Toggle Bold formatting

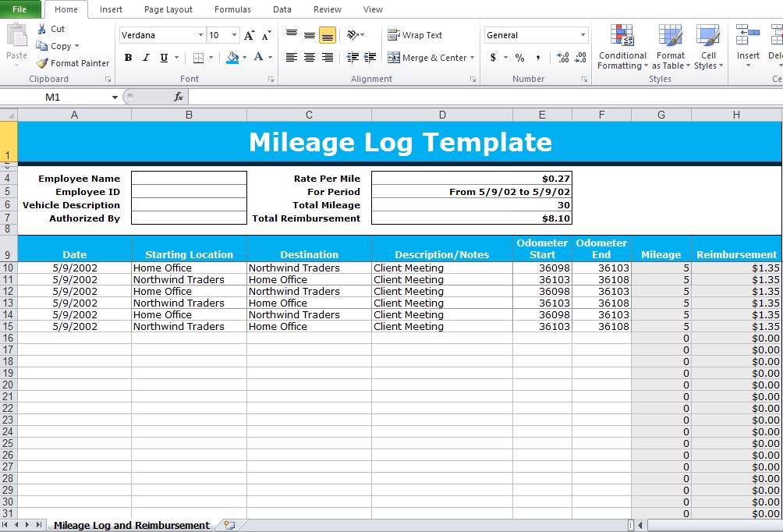[128, 58]
